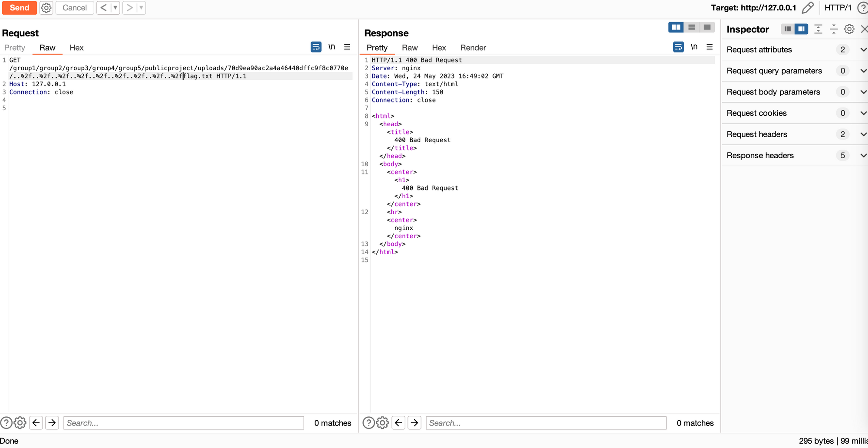Click the Content-Length: 150 header line
868x448 pixels.
(x=408, y=92)
